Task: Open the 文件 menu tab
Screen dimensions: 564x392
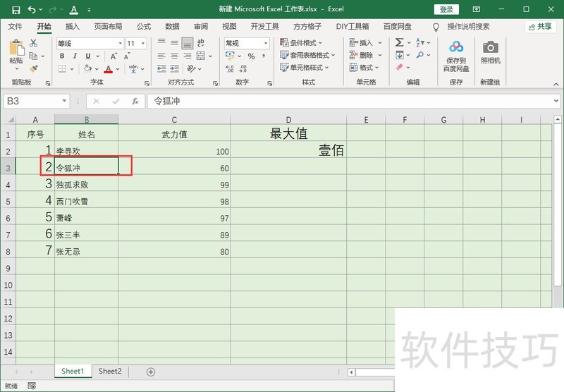Action: pyautogui.click(x=15, y=27)
